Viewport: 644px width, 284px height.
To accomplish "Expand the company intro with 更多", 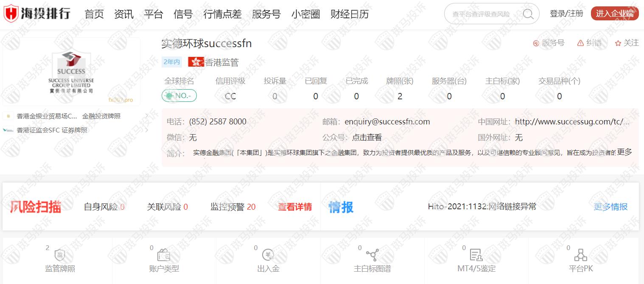I will coord(624,152).
